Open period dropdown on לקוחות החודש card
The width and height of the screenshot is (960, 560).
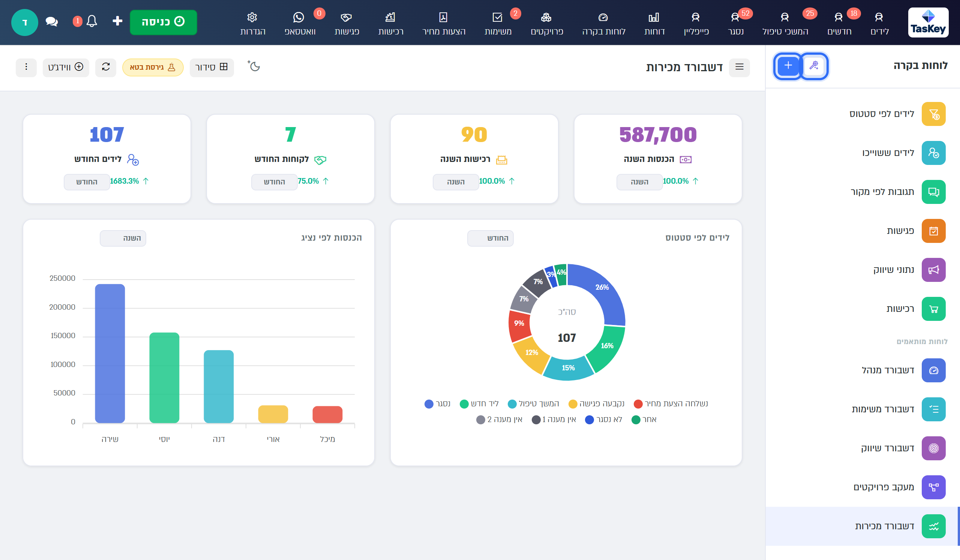(x=274, y=182)
